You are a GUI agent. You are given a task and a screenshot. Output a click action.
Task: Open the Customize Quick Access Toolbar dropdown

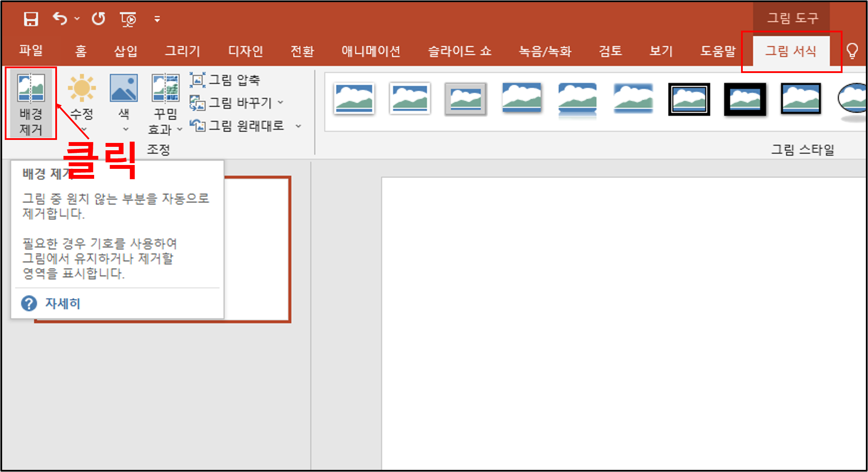[157, 19]
